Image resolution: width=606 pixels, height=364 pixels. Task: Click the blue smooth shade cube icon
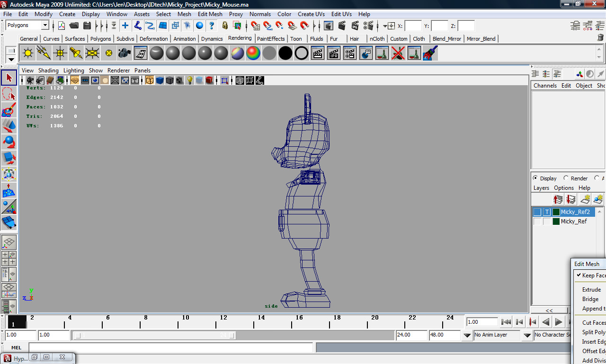coord(160,80)
